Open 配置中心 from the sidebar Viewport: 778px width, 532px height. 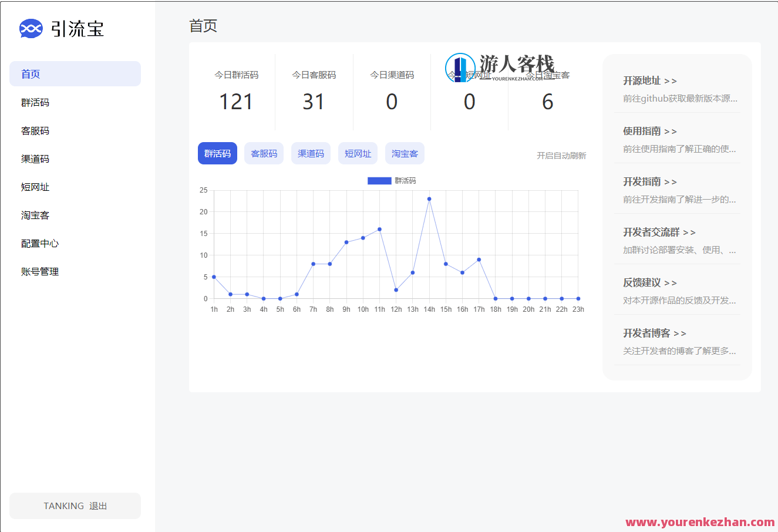click(x=40, y=243)
